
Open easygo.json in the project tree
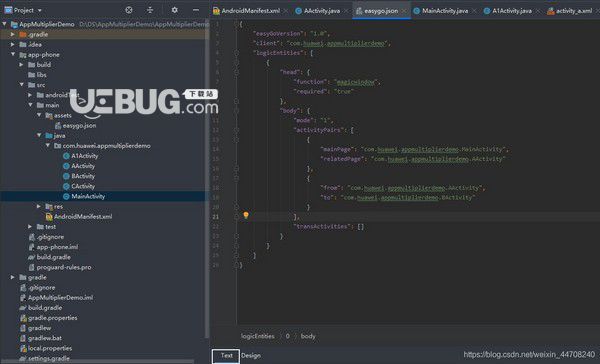point(75,125)
